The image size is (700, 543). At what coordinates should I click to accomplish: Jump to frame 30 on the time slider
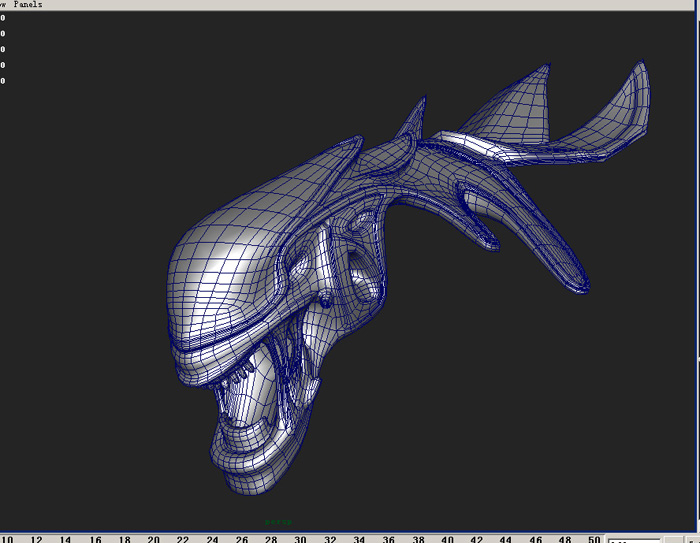point(300,539)
